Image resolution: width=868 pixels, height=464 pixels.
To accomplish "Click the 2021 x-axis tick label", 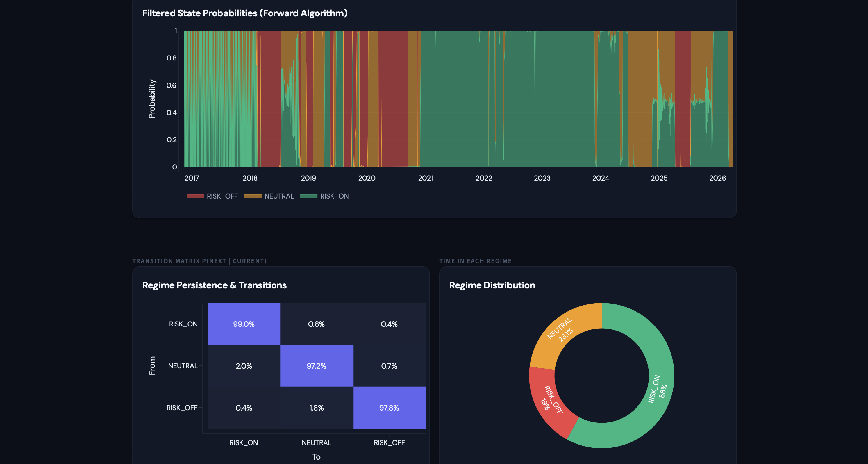I will [425, 178].
